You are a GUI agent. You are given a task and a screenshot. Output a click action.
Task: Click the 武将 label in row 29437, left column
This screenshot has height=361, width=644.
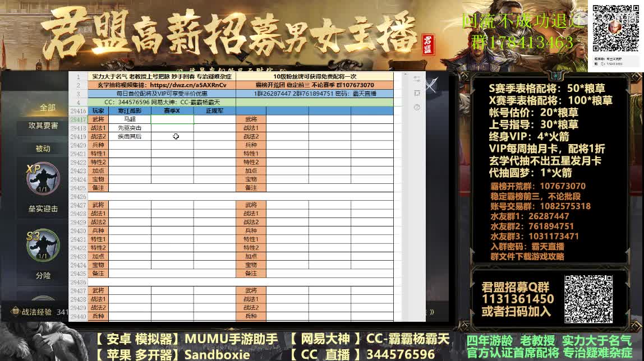pyautogui.click(x=98, y=291)
